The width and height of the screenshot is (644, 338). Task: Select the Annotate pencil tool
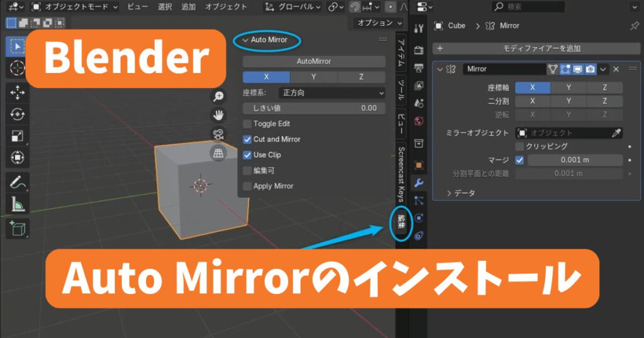17,182
